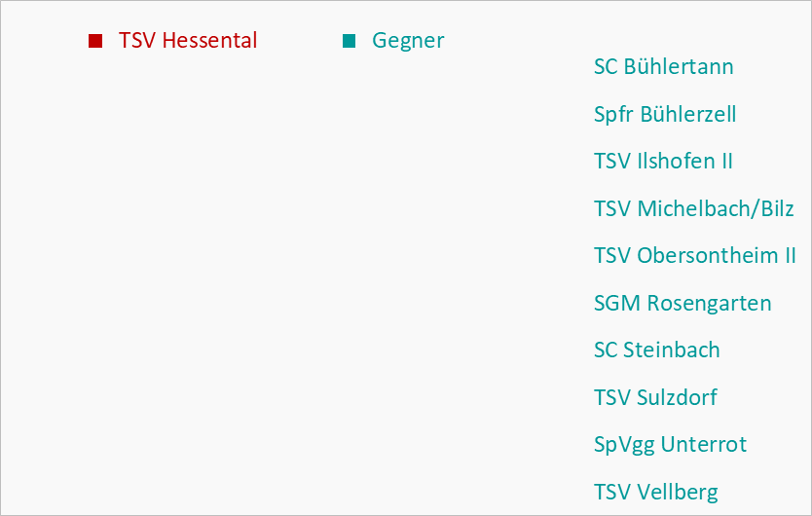The height and width of the screenshot is (516, 812).
Task: Click the word Obersontheim in the list
Action: (x=708, y=256)
